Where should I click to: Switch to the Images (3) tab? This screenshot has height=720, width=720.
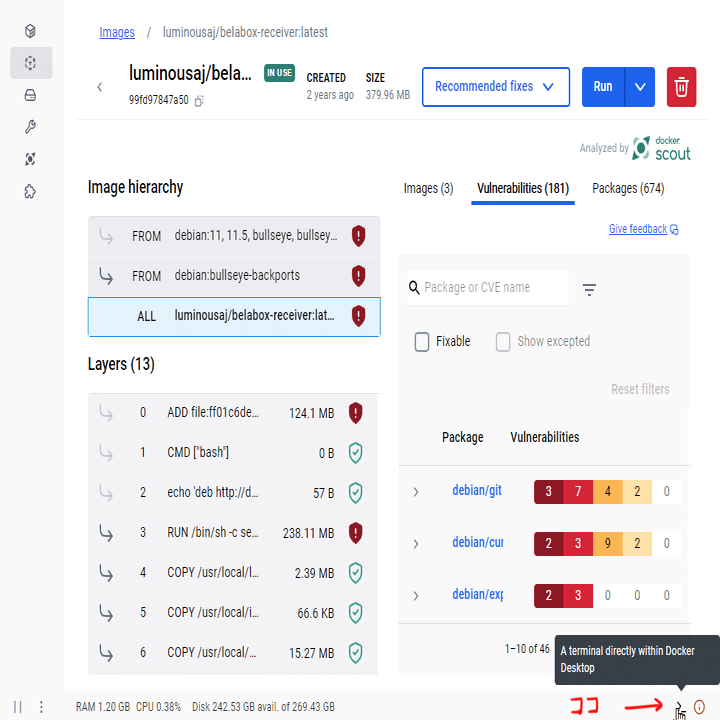pyautogui.click(x=428, y=188)
